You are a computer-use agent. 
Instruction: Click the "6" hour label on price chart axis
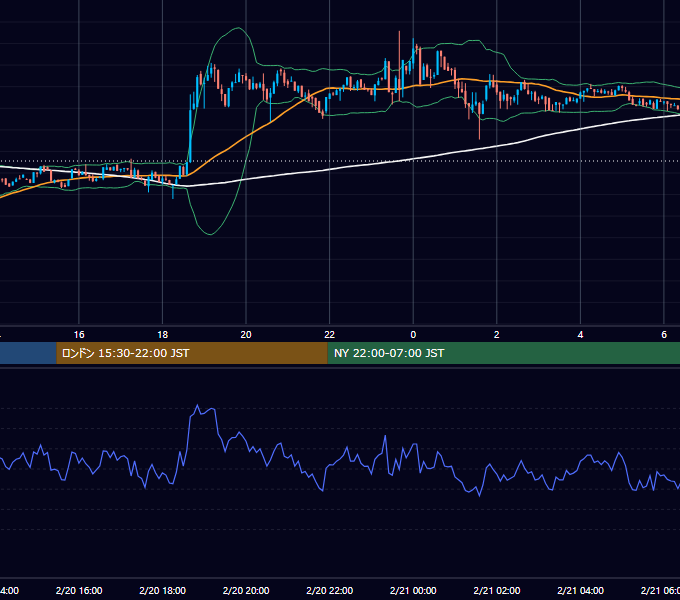pos(664,335)
